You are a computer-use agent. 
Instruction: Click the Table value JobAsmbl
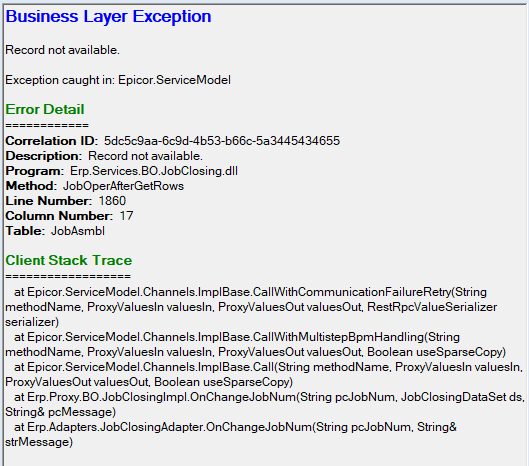click(x=78, y=231)
